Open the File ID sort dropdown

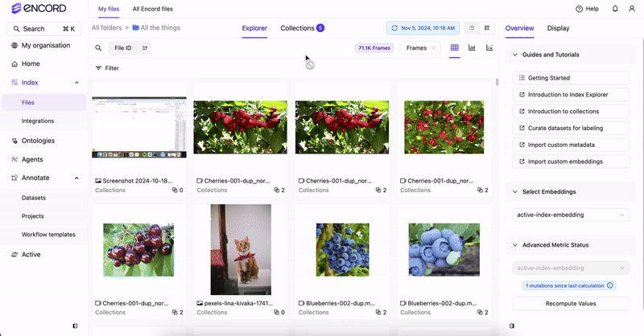tap(123, 48)
